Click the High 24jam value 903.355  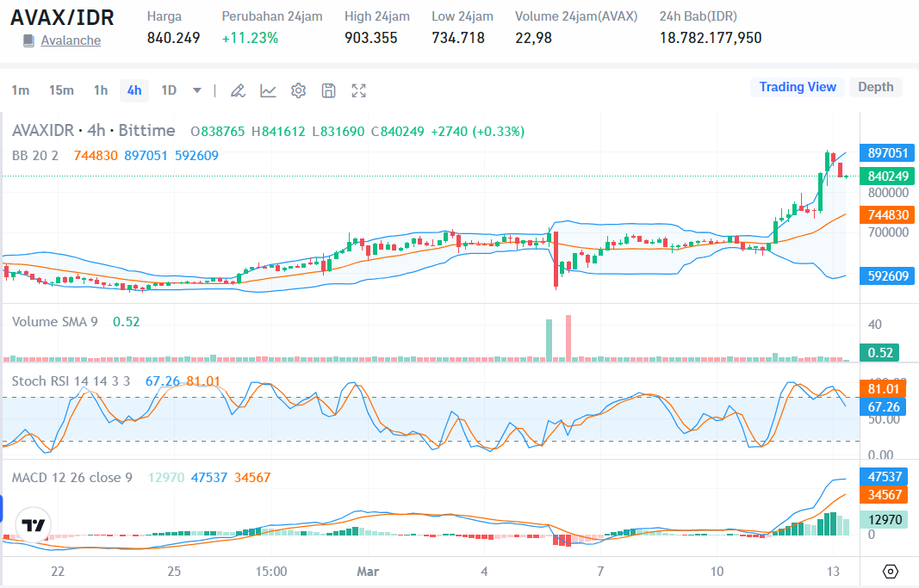point(371,38)
